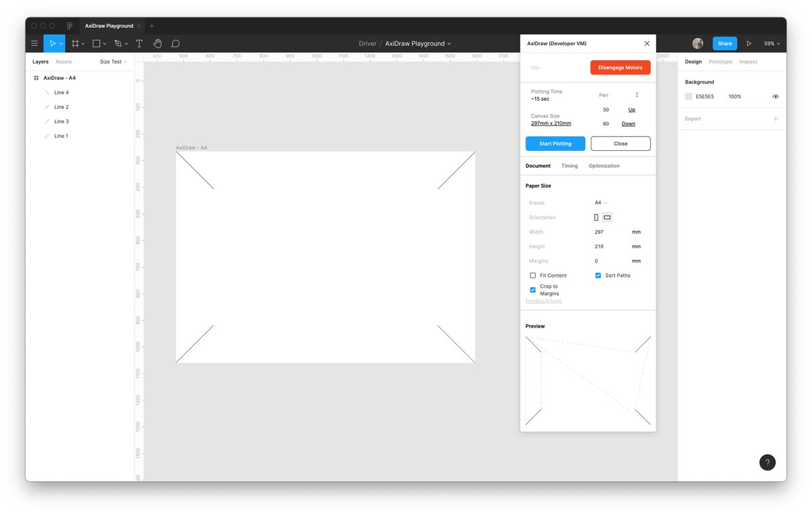Open the plugin Optimization tab
Screen dimensions: 812x515
click(604, 166)
